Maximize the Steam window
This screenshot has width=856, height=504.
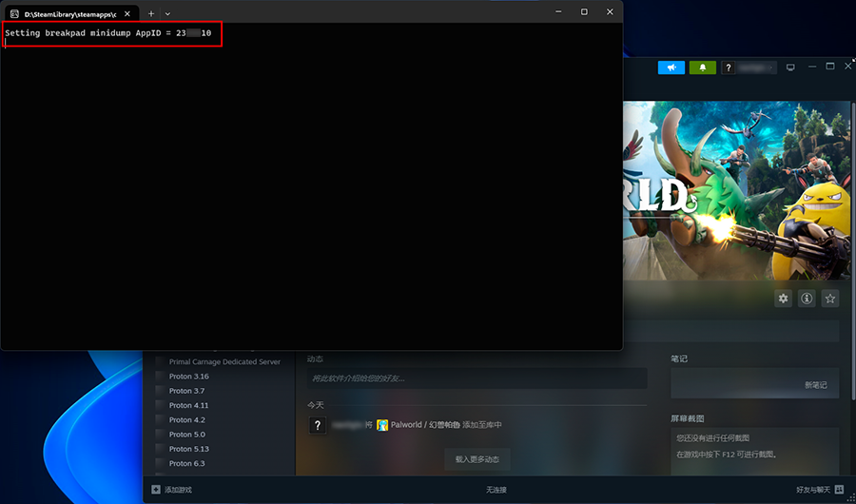coord(830,66)
